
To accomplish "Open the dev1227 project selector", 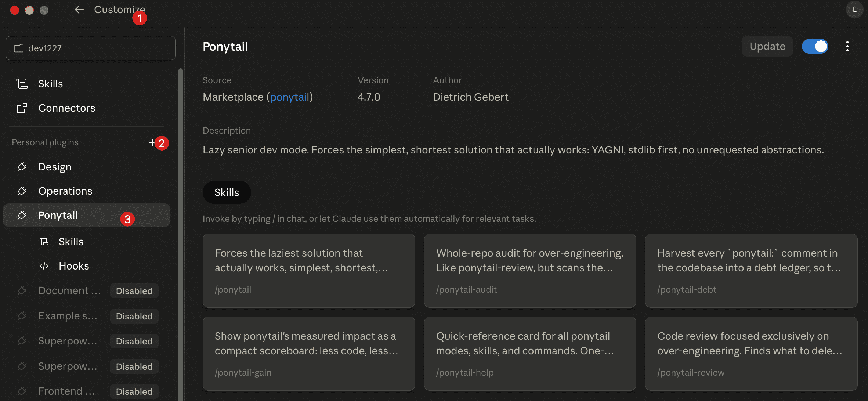I will 91,48.
